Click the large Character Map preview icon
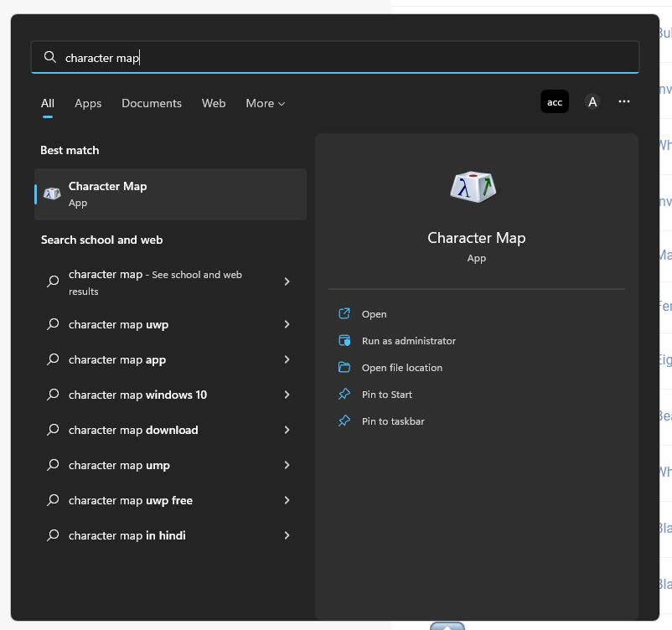 click(x=473, y=187)
